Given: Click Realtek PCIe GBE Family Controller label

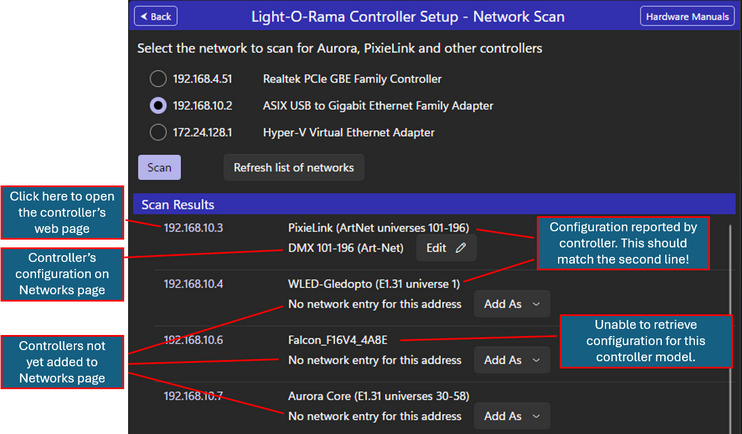Looking at the screenshot, I should 352,79.
